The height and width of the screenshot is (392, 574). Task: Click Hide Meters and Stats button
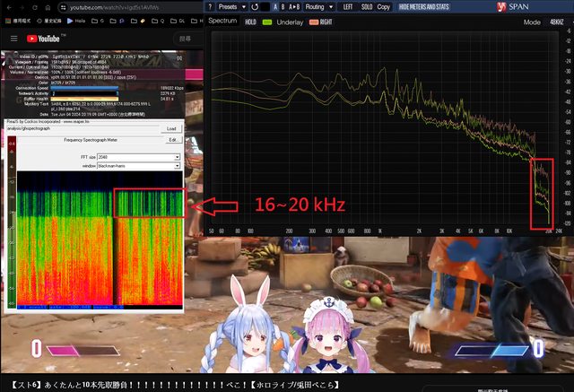[x=423, y=6]
